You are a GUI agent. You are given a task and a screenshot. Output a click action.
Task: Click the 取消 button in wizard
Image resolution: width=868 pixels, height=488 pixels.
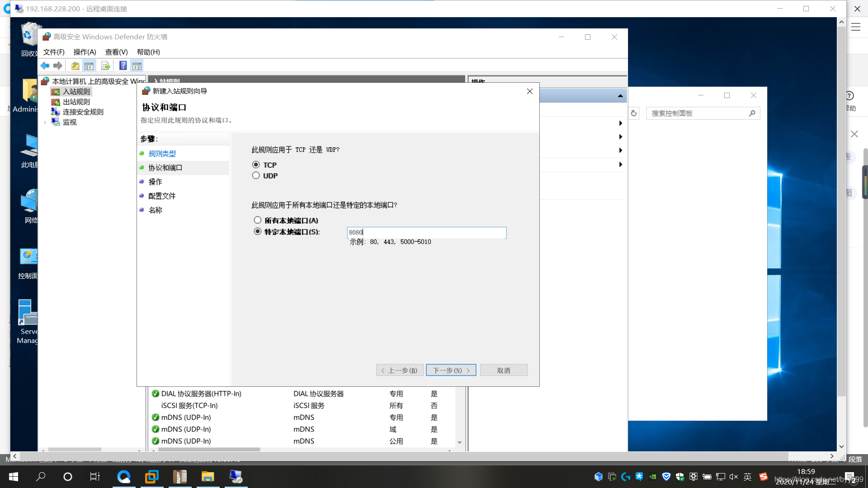coord(504,371)
